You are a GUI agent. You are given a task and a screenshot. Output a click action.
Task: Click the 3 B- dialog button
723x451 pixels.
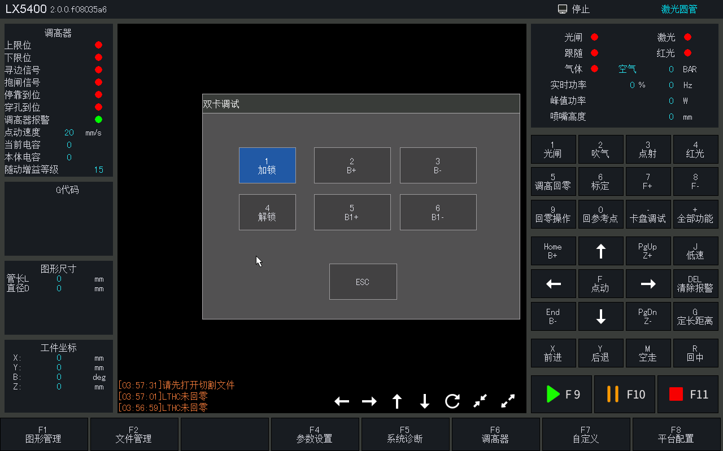point(438,166)
